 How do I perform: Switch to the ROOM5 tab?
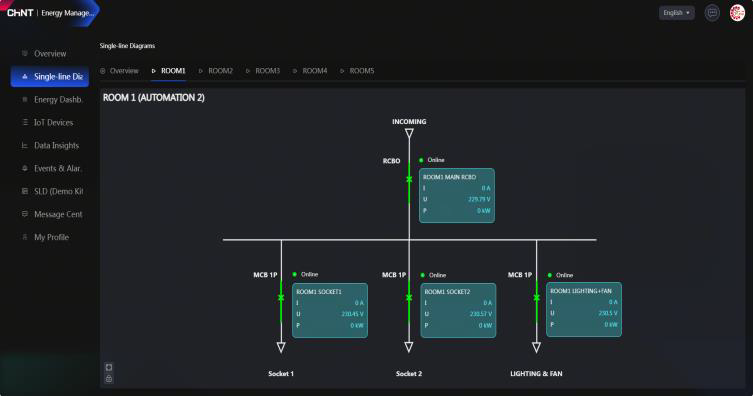click(x=357, y=71)
